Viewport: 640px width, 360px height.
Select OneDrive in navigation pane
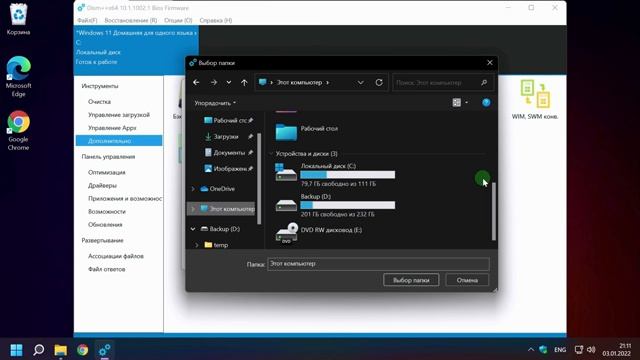[218, 189]
